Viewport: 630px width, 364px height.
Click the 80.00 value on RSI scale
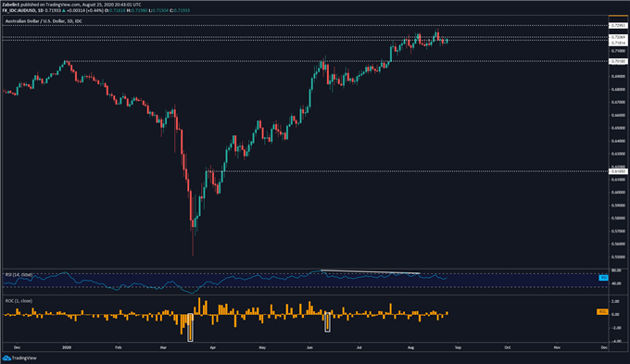(616, 270)
